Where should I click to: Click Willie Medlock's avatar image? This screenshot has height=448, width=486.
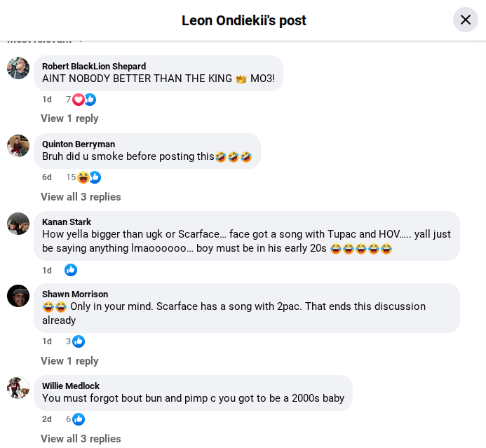coord(18,388)
